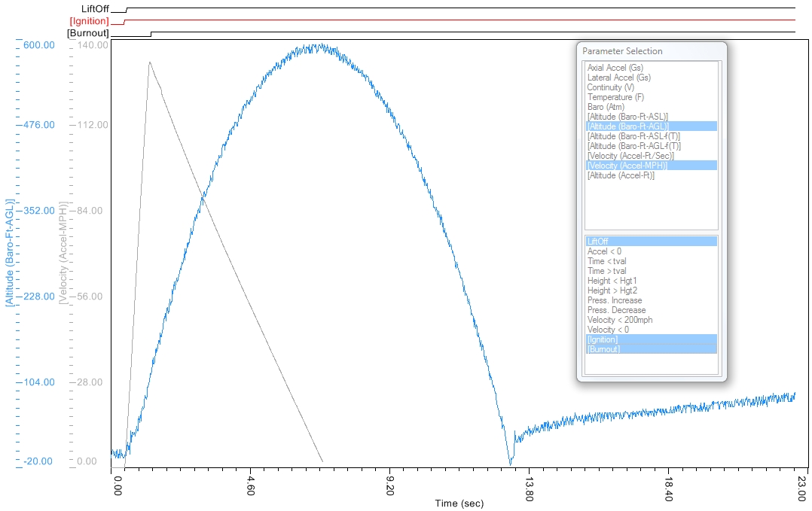Click the red [Ignition] trace label
Viewport: 812px width, 511px height.
pos(89,21)
